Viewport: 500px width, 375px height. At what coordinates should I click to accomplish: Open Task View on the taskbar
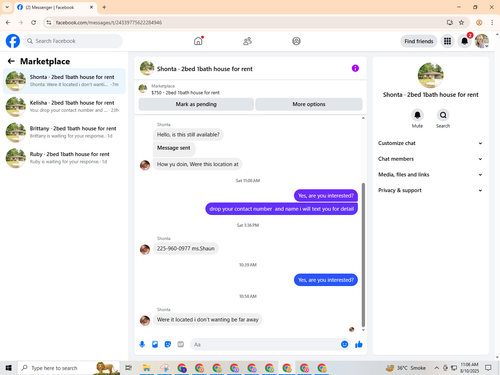coord(128,368)
